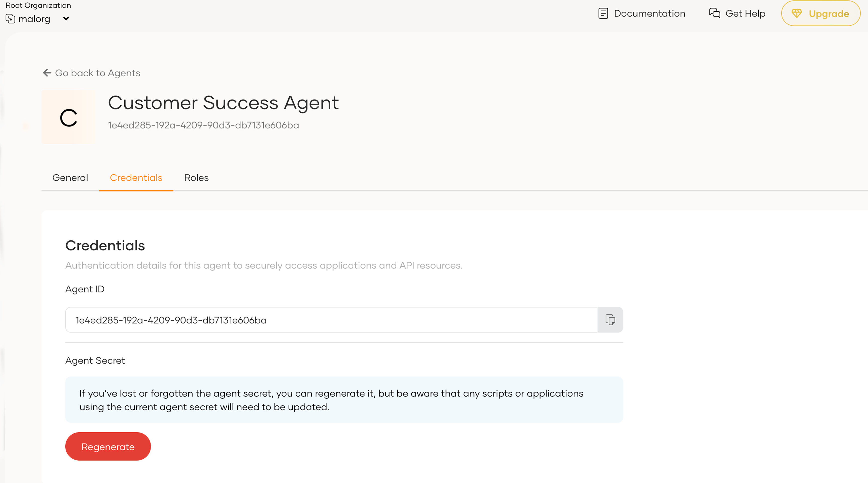Click the back arrow beside Go back to Agents

point(47,73)
